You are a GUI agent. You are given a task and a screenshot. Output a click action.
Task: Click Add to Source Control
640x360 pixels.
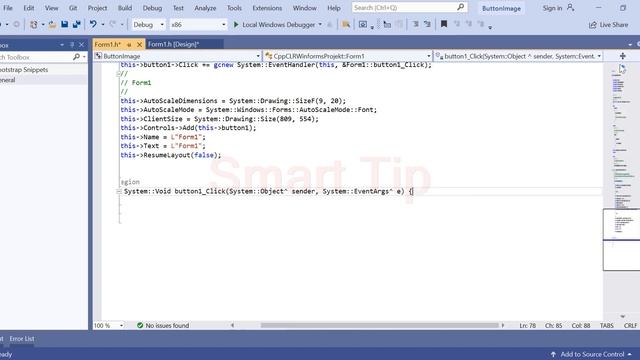[x=592, y=354]
